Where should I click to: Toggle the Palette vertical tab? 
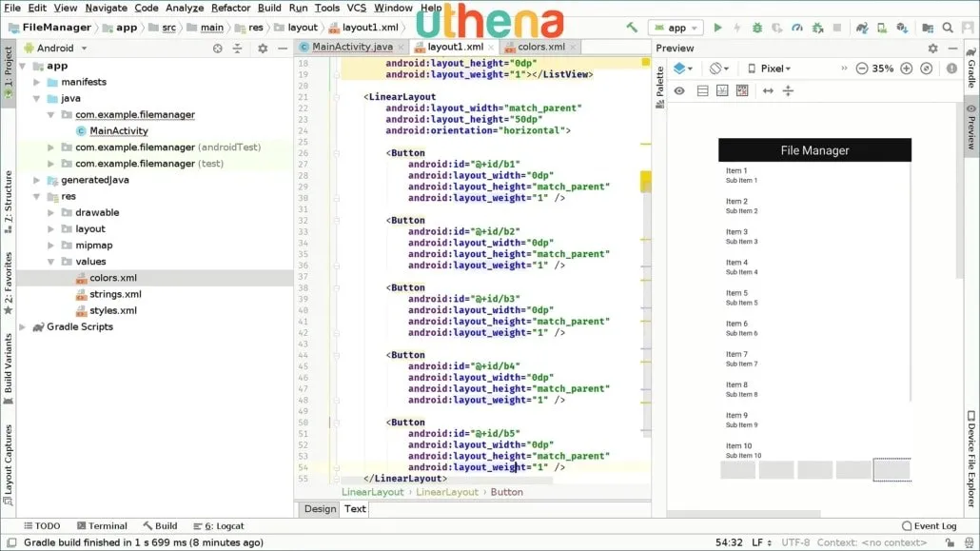pos(660,87)
